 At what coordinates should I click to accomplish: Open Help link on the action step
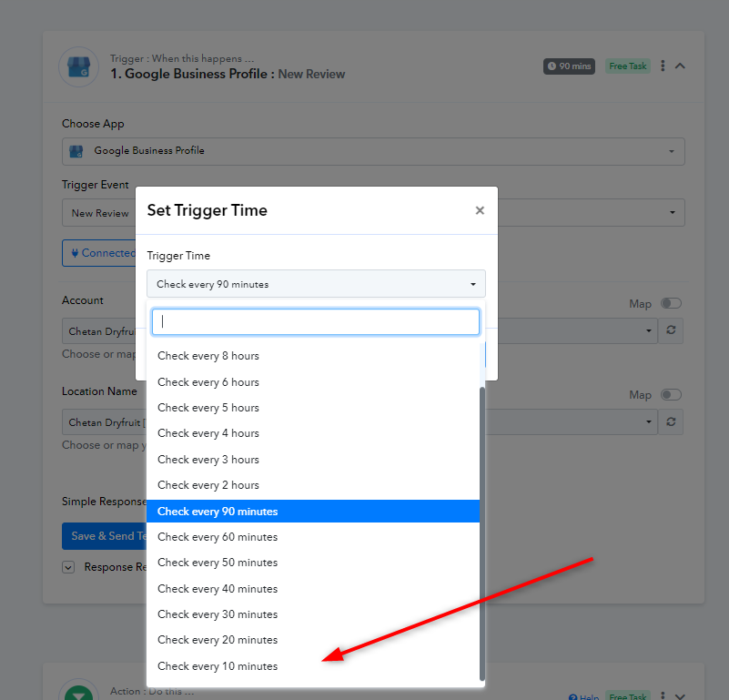click(x=584, y=696)
